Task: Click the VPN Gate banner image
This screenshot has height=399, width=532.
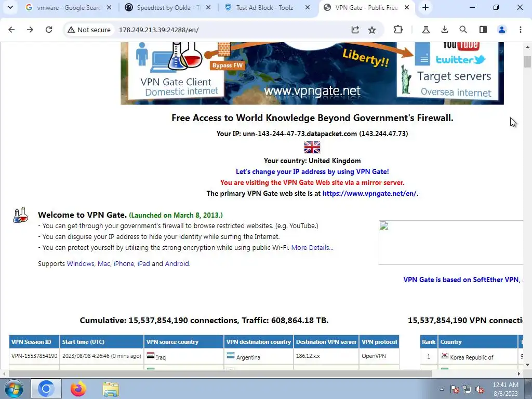Action: point(312,73)
